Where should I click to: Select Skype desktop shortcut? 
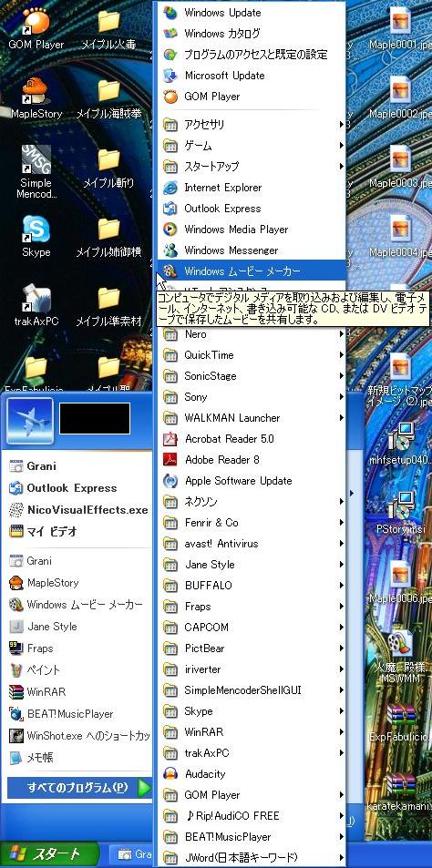(x=36, y=237)
